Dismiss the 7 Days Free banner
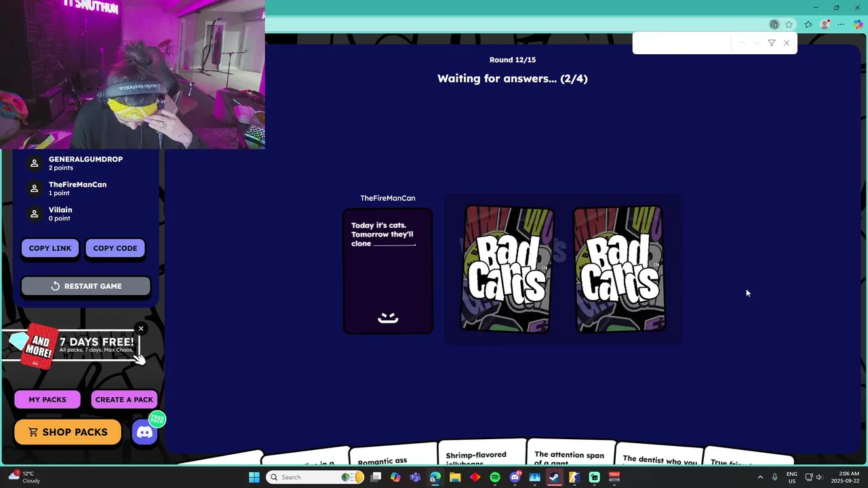This screenshot has height=488, width=868. pos(141,329)
